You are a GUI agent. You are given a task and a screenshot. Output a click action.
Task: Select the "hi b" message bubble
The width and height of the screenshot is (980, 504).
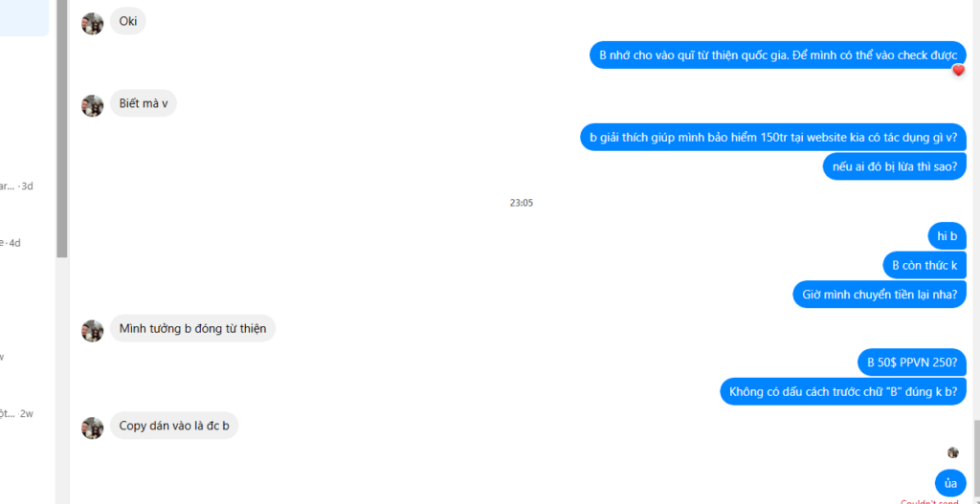[x=947, y=236]
